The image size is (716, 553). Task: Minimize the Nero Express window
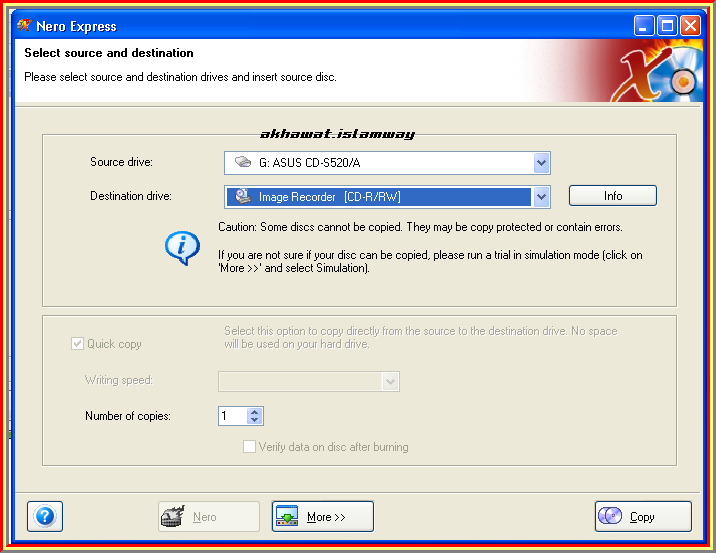click(x=644, y=26)
